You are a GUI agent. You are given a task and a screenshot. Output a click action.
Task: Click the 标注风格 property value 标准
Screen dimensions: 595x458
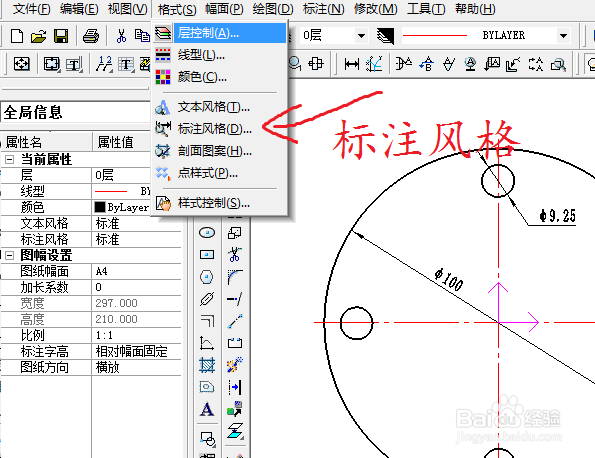107,239
